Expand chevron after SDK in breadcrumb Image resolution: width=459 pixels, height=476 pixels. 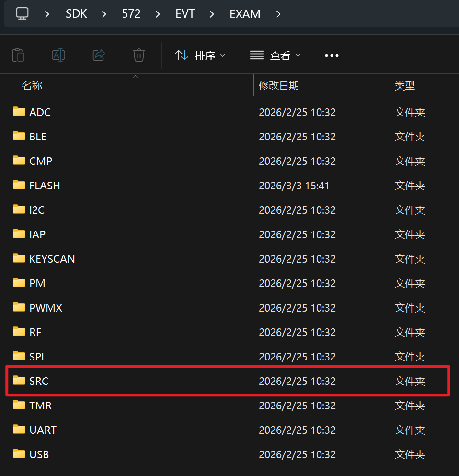pyautogui.click(x=104, y=14)
